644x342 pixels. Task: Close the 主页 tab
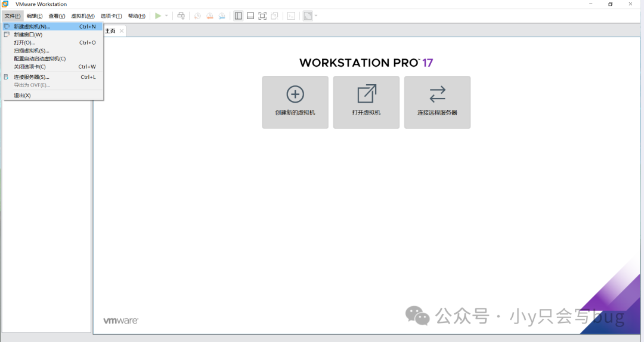click(x=122, y=31)
